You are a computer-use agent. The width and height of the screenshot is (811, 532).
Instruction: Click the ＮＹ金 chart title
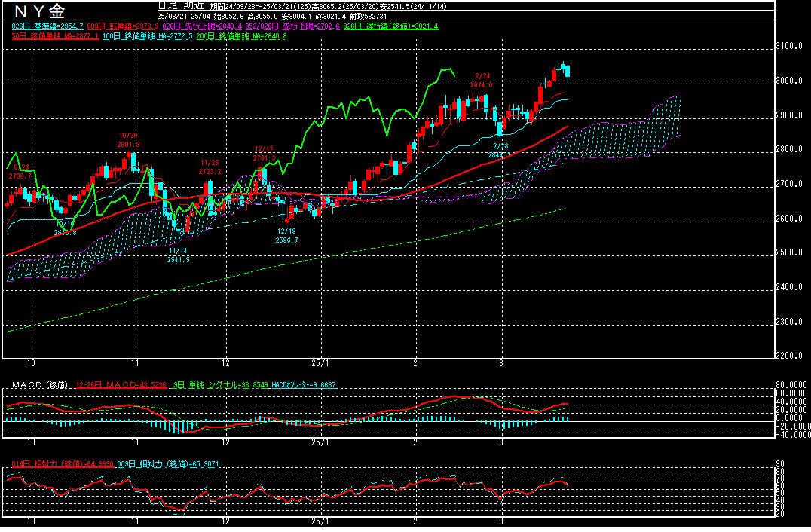[x=39, y=11]
